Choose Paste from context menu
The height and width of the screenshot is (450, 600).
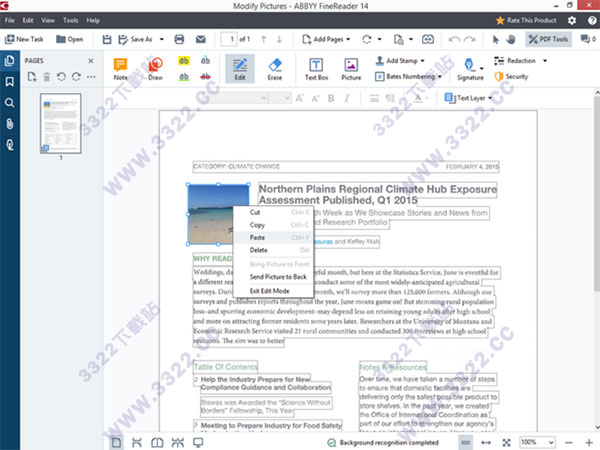274,238
